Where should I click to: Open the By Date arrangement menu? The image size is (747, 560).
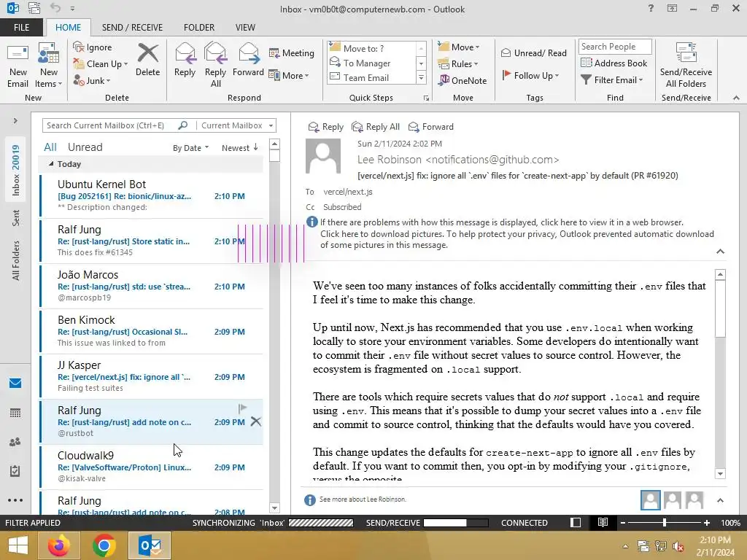[x=190, y=148]
